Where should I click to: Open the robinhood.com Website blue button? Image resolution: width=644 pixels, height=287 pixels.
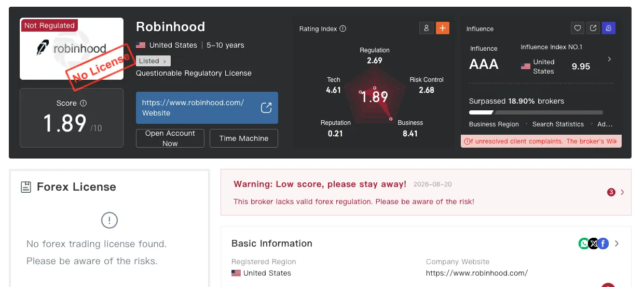tap(207, 108)
